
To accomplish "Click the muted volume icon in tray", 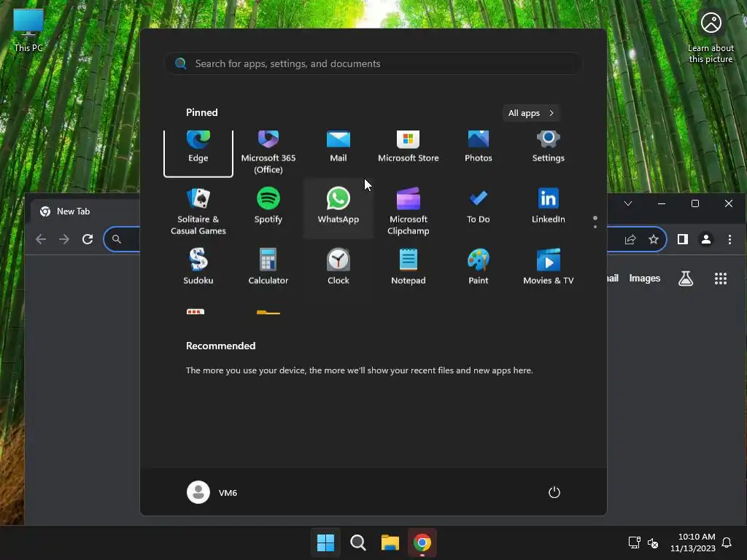I will pos(653,542).
